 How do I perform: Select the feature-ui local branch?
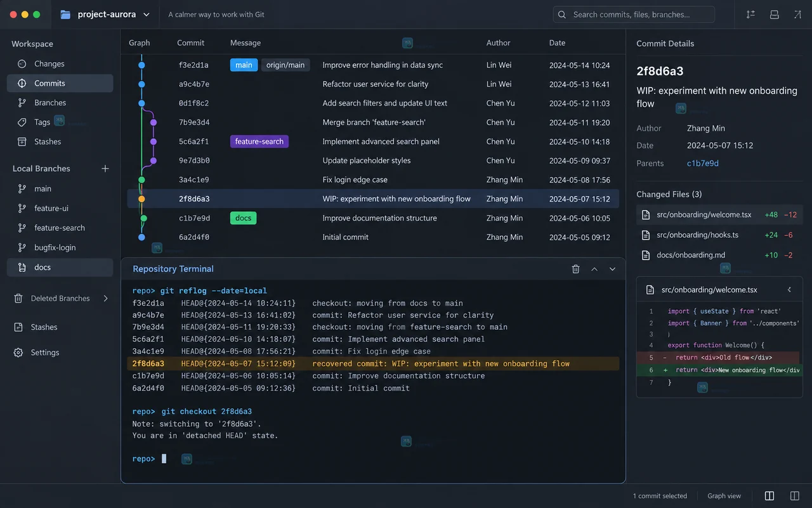tap(60, 208)
